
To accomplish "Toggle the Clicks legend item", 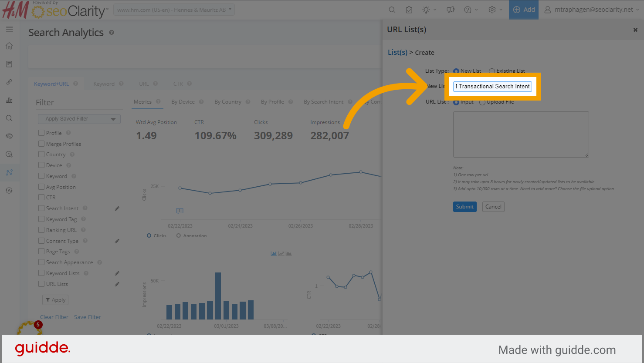I will coord(157,235).
